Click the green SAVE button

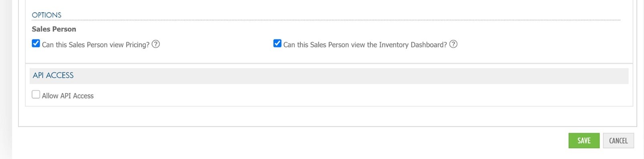pyautogui.click(x=584, y=141)
